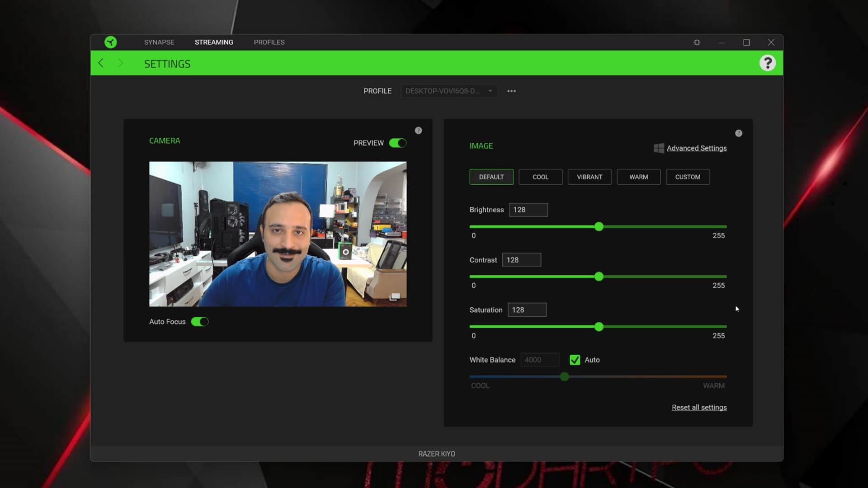Open the settings gear icon
The height and width of the screenshot is (488, 868).
point(697,42)
